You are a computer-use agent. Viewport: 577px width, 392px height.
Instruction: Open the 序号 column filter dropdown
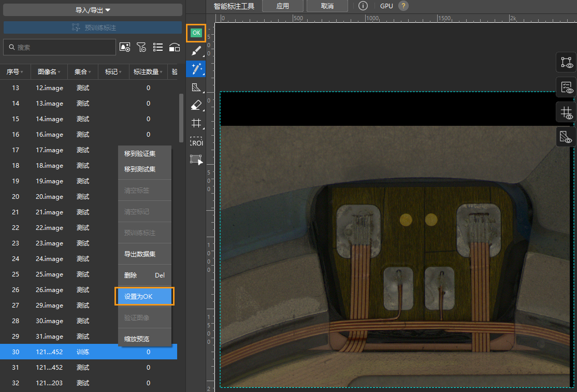[22, 72]
